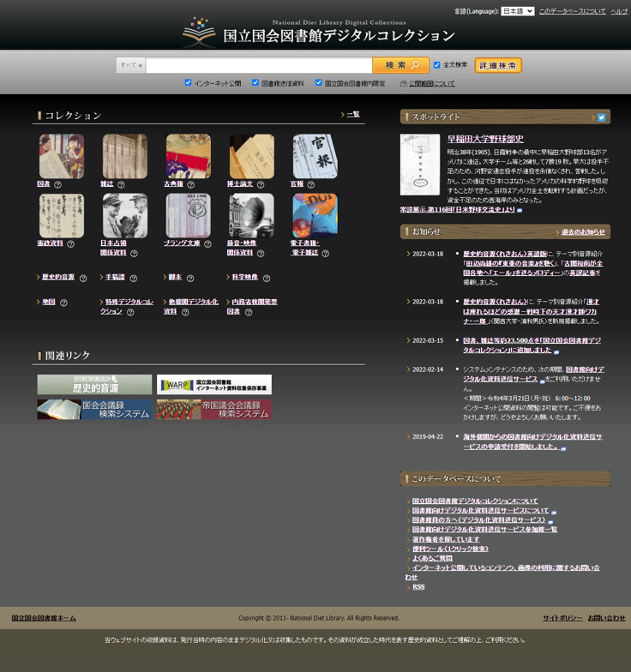Open the プランゲ文庫 collection thumbnail
Viewport: 631px width, 672px height.
[189, 216]
